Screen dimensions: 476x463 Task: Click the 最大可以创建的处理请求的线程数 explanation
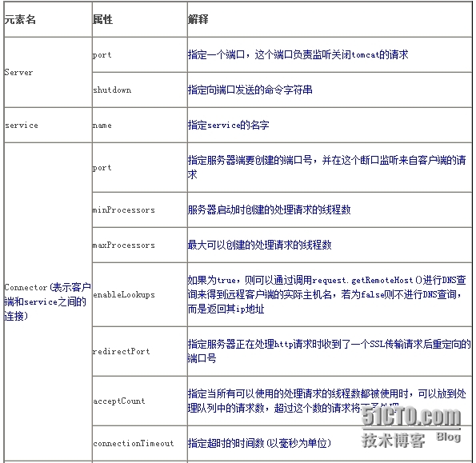click(x=330, y=245)
